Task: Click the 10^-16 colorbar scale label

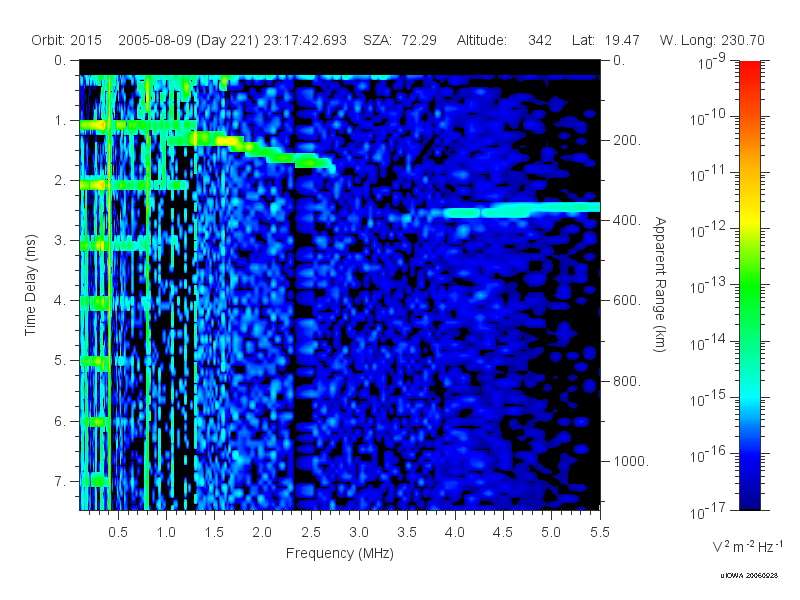Action: point(708,454)
